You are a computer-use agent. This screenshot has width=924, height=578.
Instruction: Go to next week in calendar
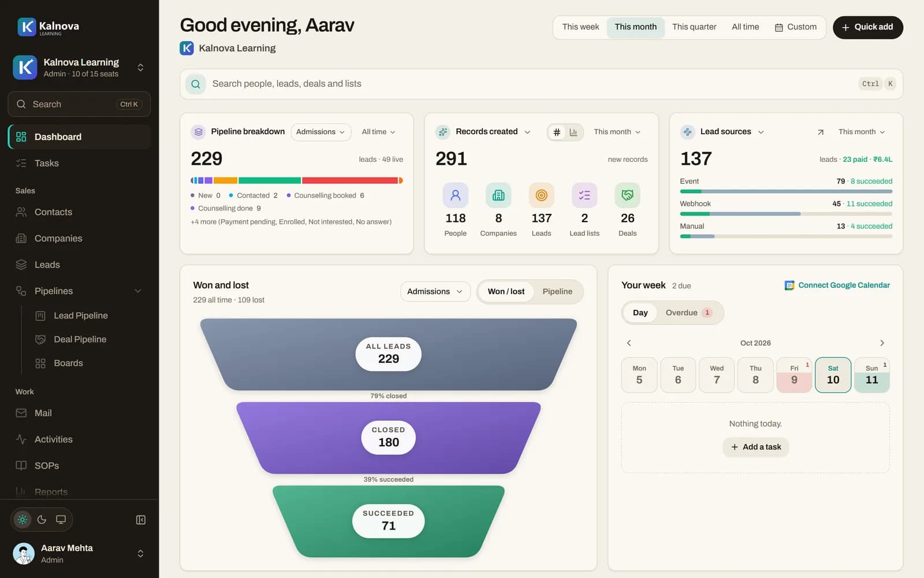pos(882,343)
